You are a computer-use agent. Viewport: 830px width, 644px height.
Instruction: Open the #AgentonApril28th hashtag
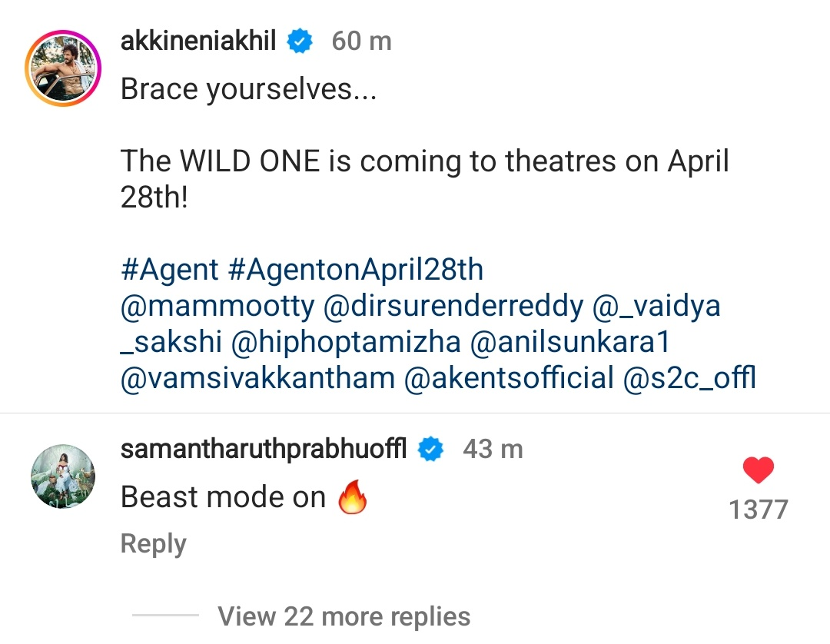[x=356, y=270]
